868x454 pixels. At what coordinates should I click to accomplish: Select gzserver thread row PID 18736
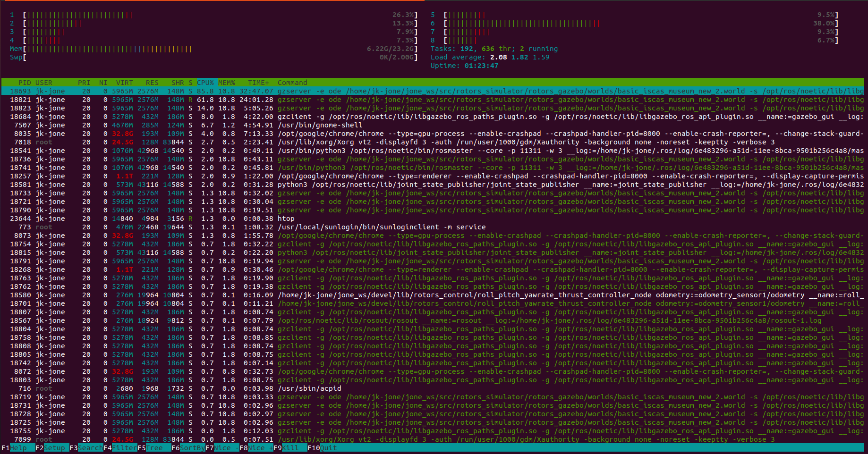pyautogui.click(x=433, y=159)
